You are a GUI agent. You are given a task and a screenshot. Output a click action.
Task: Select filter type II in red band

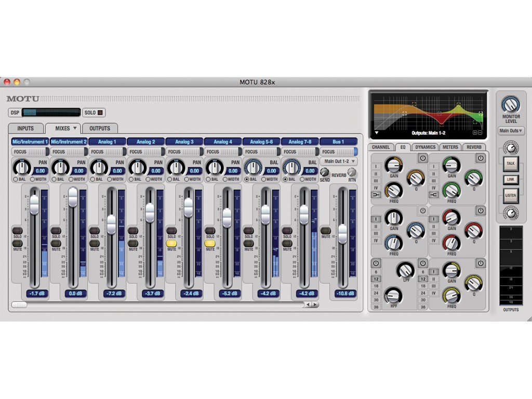click(434, 227)
